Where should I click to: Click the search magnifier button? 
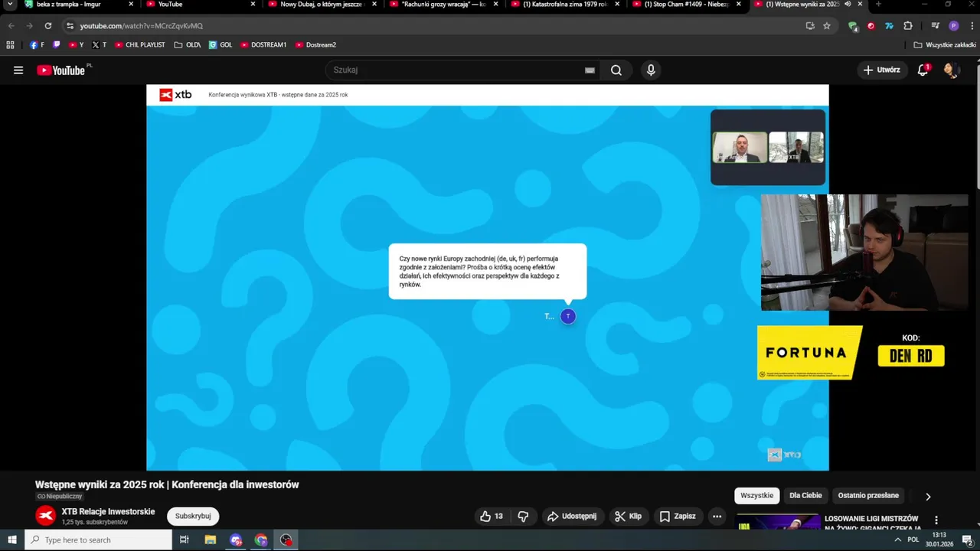point(616,70)
